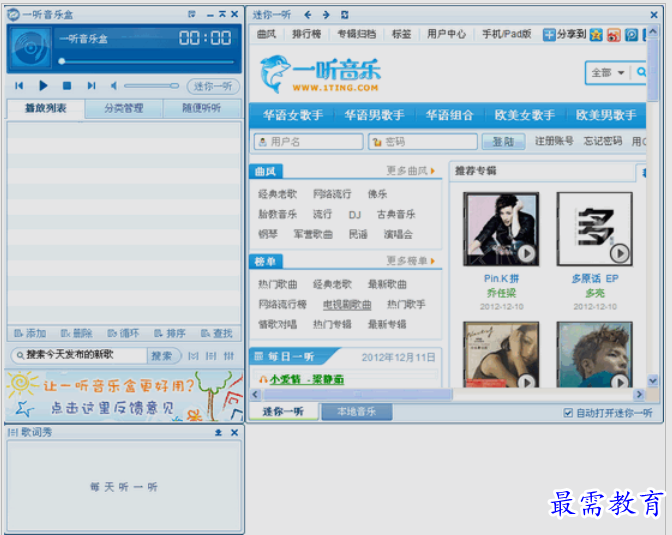
Task: Expand 更多曲风 more genres
Action: (x=411, y=171)
